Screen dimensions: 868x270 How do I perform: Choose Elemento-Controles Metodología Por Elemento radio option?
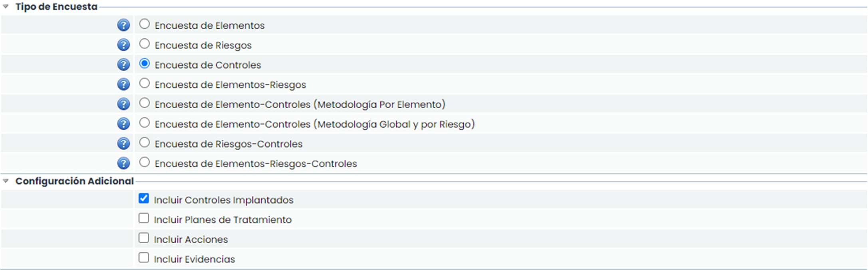coord(145,103)
